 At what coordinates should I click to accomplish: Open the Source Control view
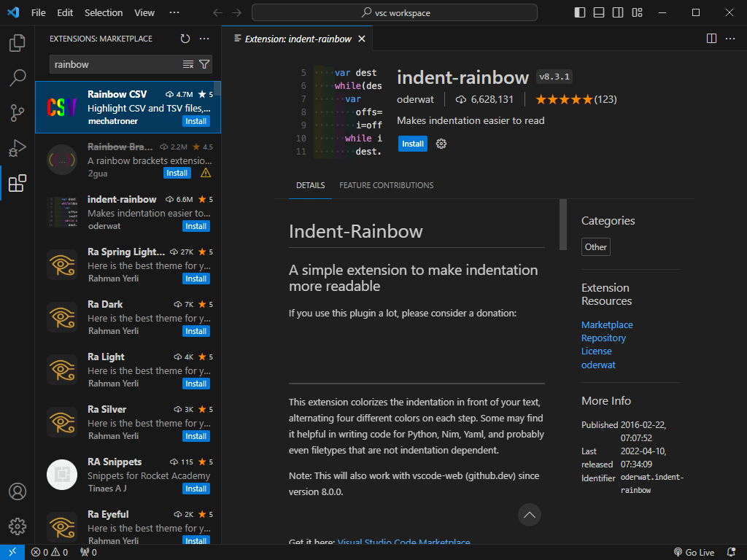tap(18, 113)
